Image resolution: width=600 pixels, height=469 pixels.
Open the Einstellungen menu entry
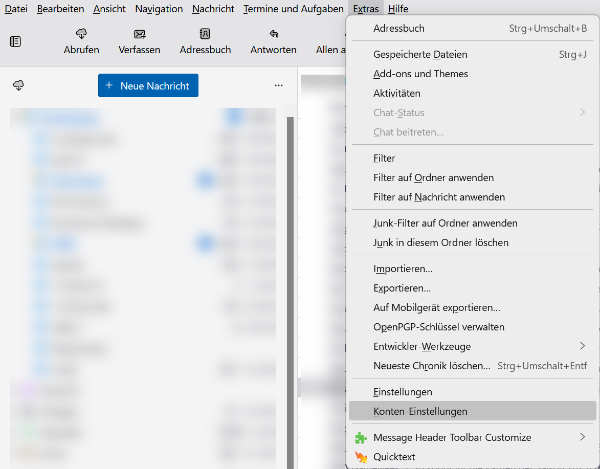pos(402,392)
